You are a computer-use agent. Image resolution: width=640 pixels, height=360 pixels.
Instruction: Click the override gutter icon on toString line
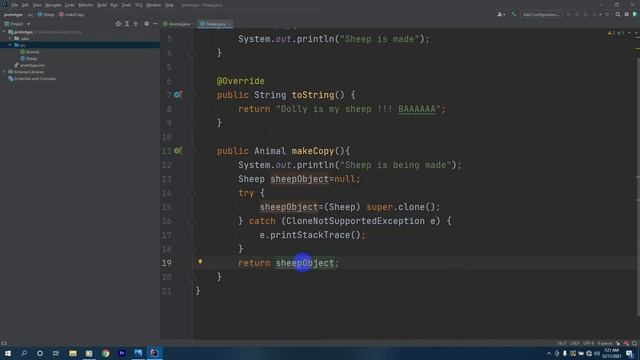tap(178, 95)
